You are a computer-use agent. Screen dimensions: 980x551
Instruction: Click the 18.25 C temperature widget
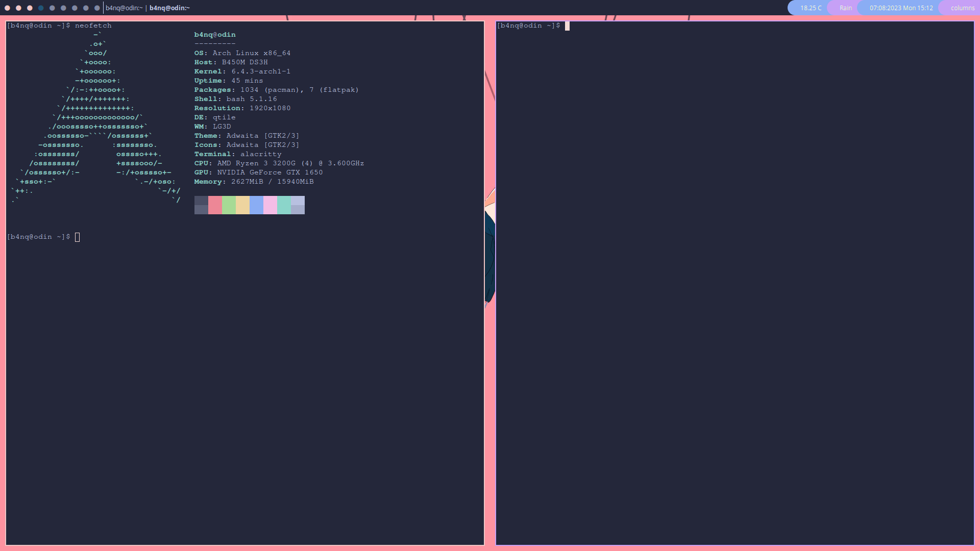click(811, 8)
